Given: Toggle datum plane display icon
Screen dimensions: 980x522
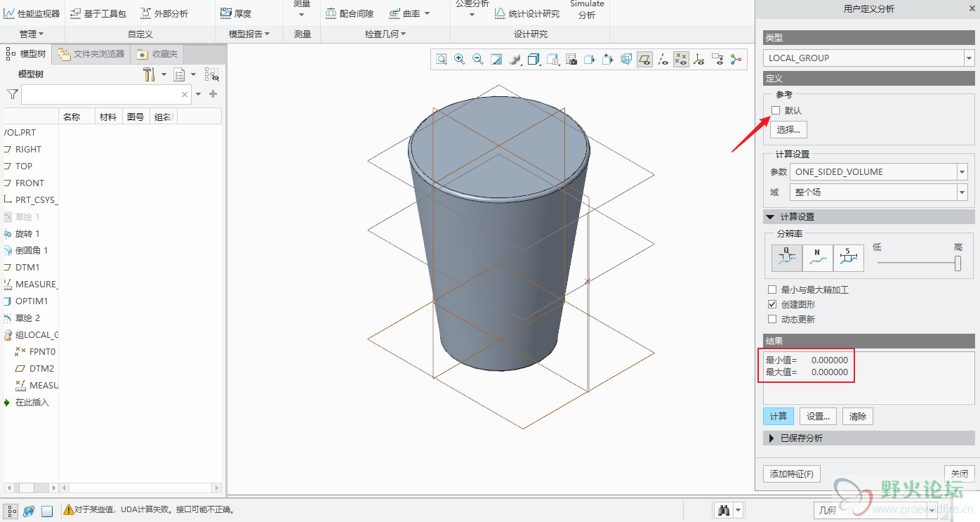Looking at the screenshot, I should (644, 60).
